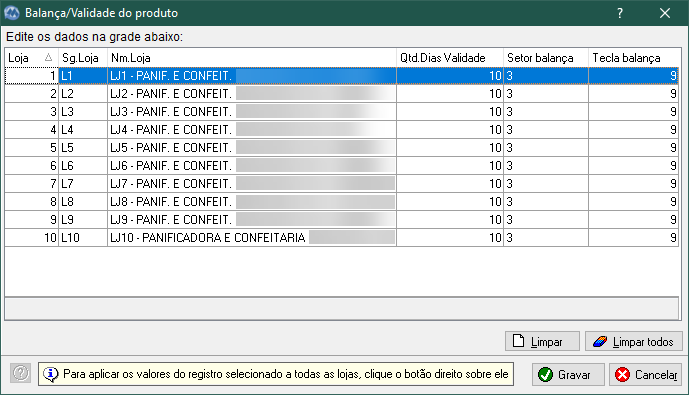Click the Limpar todos button
689x395 pixels.
pyautogui.click(x=634, y=341)
